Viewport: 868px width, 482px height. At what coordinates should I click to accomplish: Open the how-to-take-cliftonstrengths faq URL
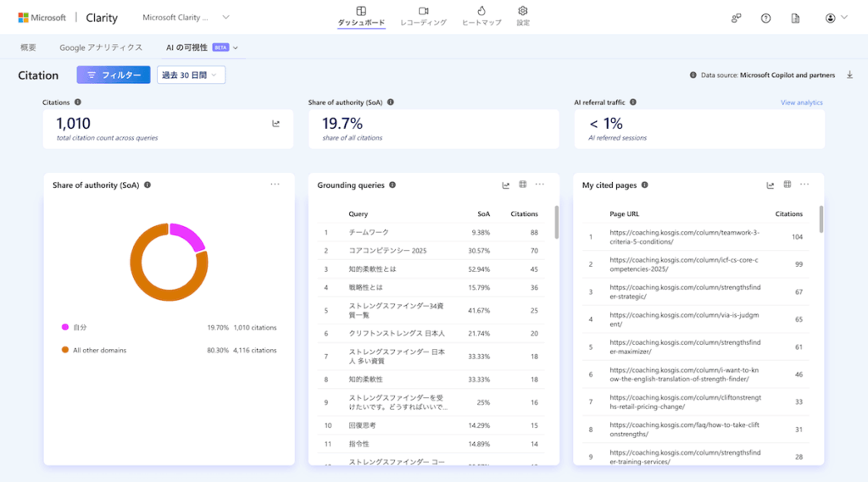tap(684, 429)
